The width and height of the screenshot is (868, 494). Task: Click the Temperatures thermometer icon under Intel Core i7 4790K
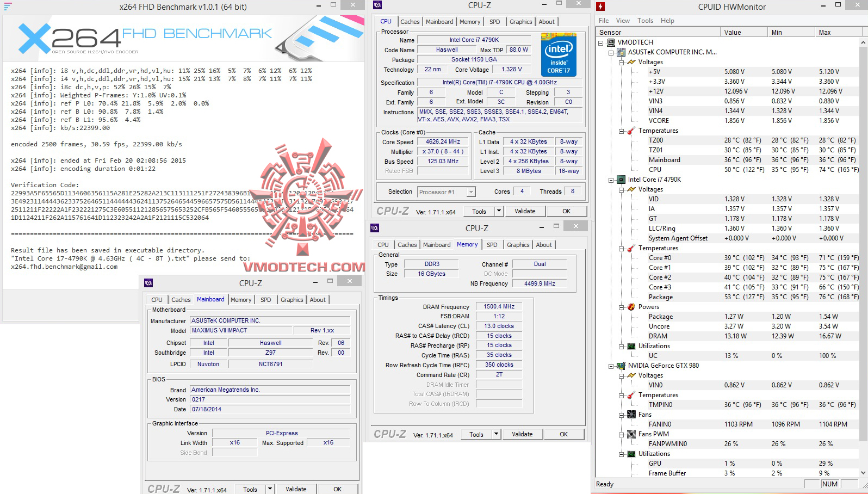coord(631,248)
